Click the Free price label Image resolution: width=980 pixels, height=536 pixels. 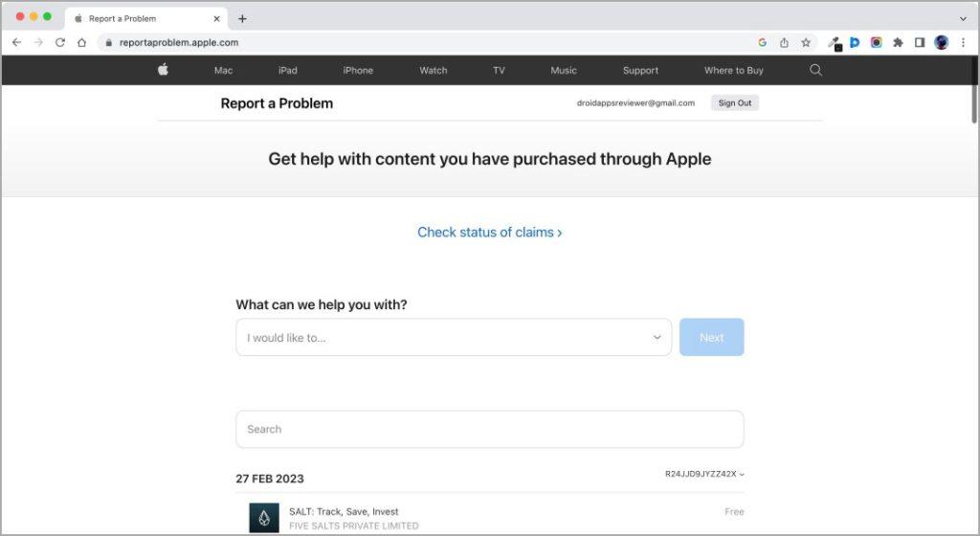click(734, 512)
